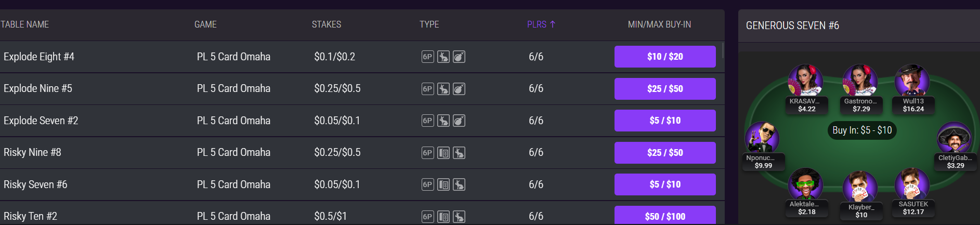Screen dimensions: 980x225
Task: Click the 6P icon on Explode Seven #2 row
Action: tap(427, 121)
